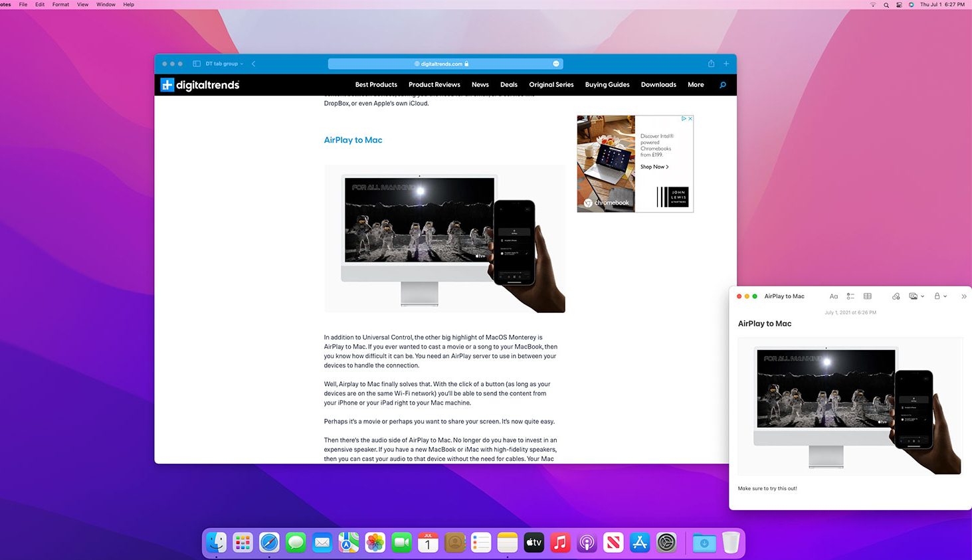Toggle the Safari reader options in address bar
The image size is (972, 560).
(x=556, y=63)
